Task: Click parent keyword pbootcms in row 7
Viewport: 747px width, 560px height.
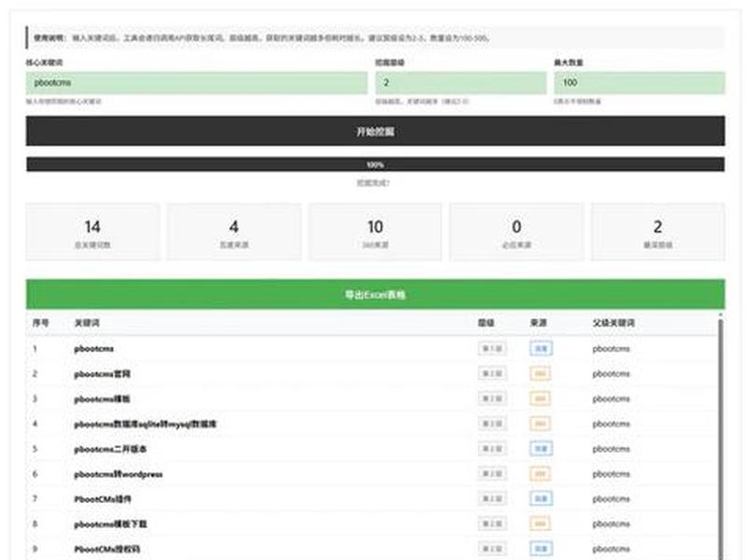Action: (x=612, y=499)
